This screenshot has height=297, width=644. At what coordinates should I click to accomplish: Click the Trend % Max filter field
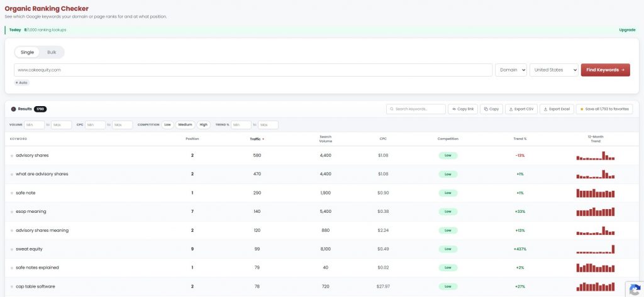click(268, 125)
